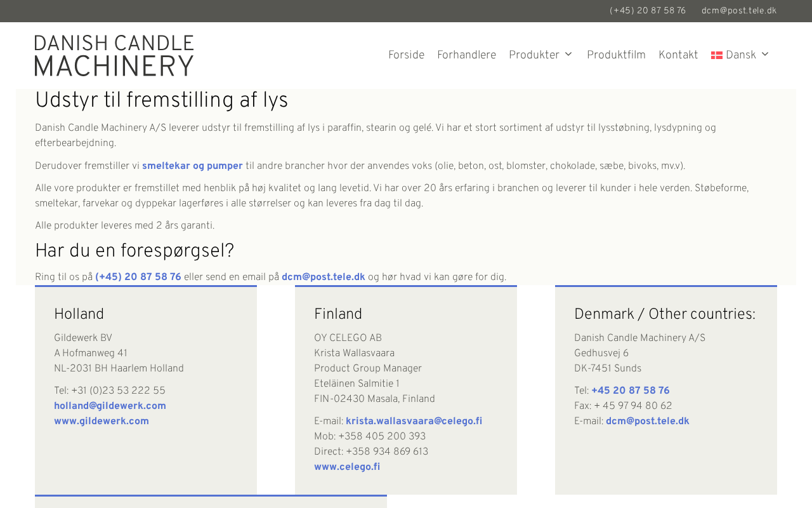The width and height of the screenshot is (812, 508).
Task: Navigate to Produktfilm
Action: pyautogui.click(x=616, y=55)
